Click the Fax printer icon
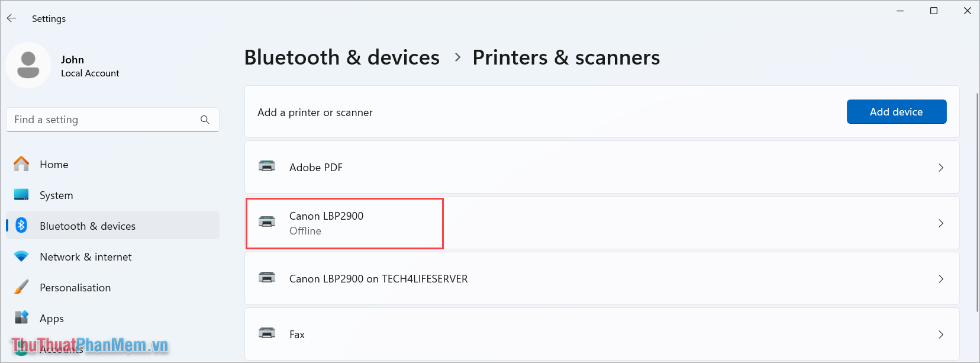 [267, 334]
